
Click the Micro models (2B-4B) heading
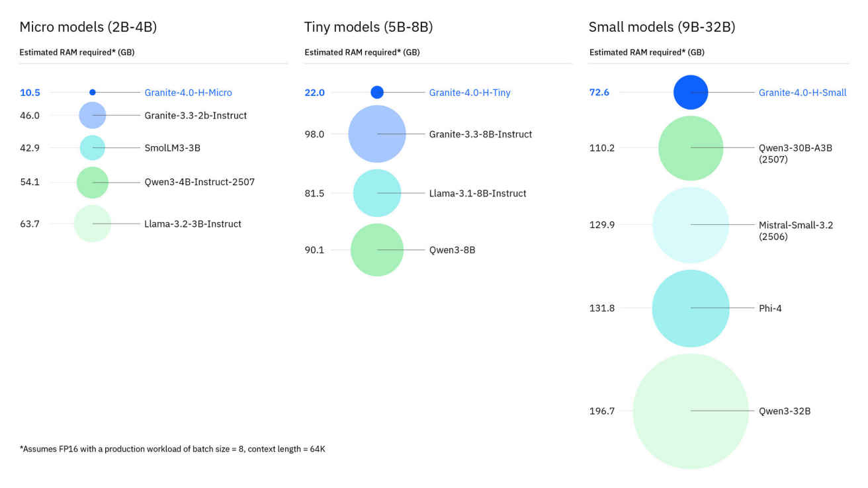click(x=88, y=27)
